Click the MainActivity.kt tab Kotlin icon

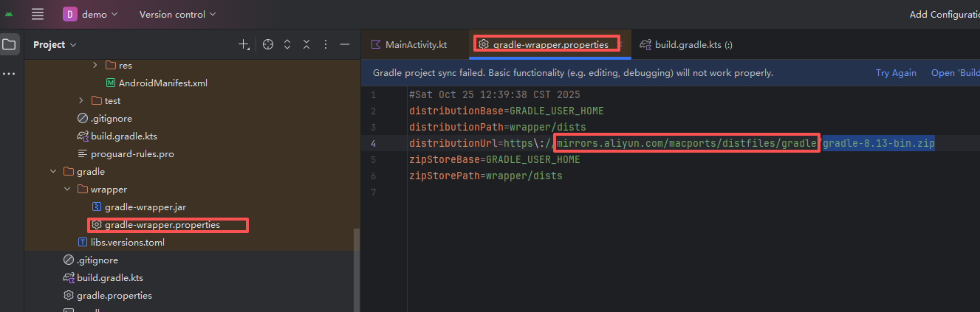(x=377, y=44)
